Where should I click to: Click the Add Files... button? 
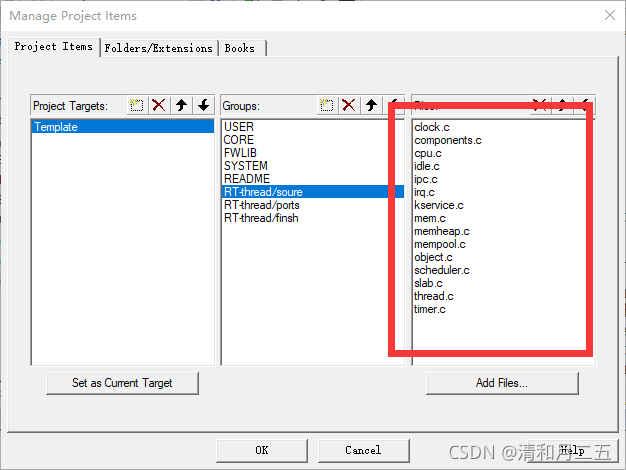click(x=502, y=383)
